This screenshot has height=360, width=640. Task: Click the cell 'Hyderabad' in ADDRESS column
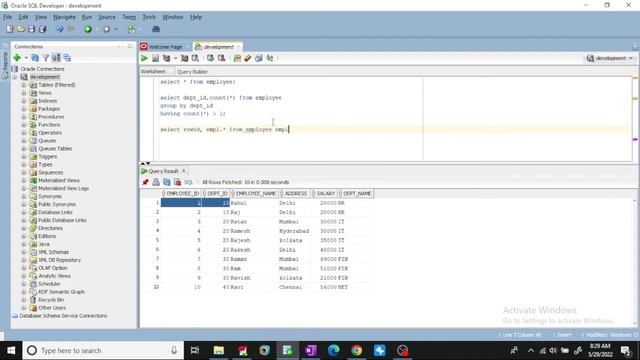[x=294, y=231]
